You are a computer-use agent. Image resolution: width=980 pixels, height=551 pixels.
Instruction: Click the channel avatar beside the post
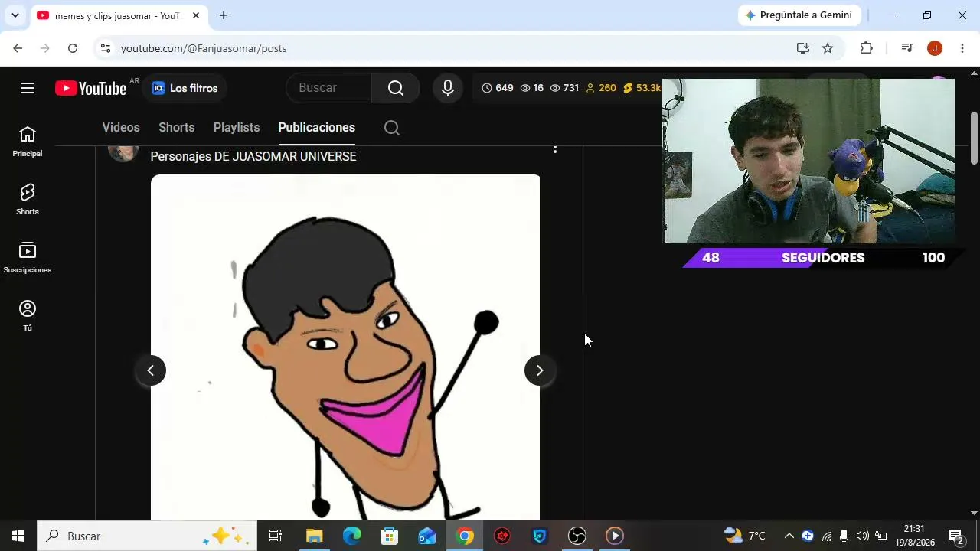[122, 152]
